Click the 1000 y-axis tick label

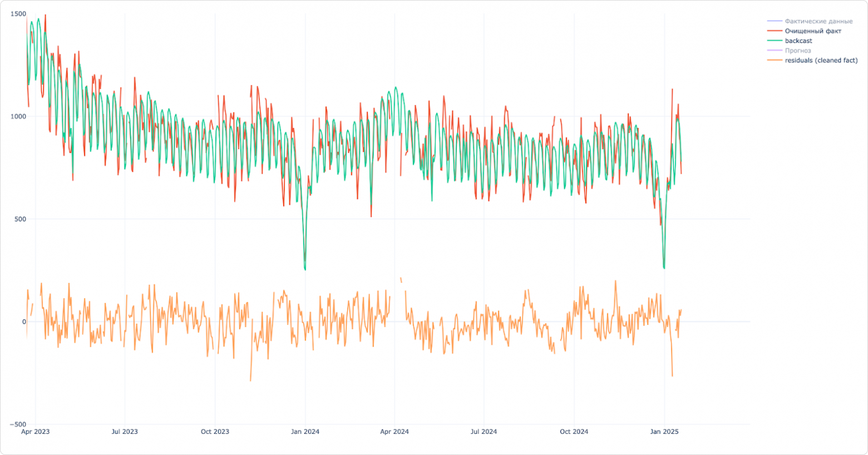[19, 116]
